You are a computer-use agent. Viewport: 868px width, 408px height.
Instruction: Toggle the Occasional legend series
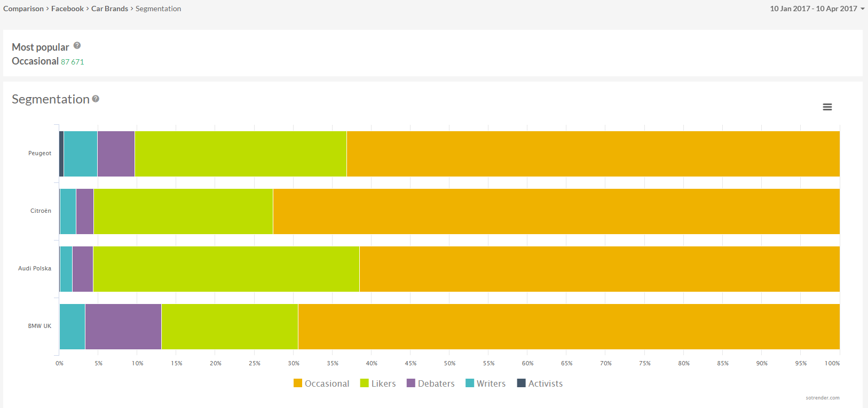[x=321, y=383]
